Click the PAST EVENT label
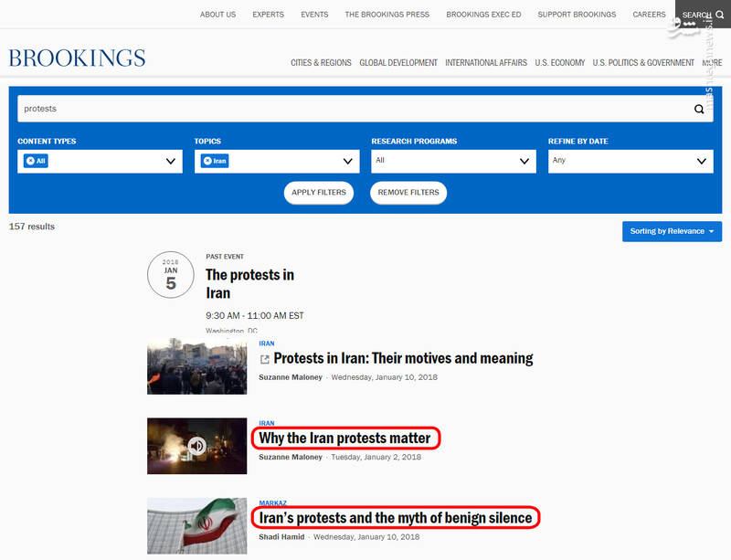The height and width of the screenshot is (560, 731). pyautogui.click(x=225, y=257)
